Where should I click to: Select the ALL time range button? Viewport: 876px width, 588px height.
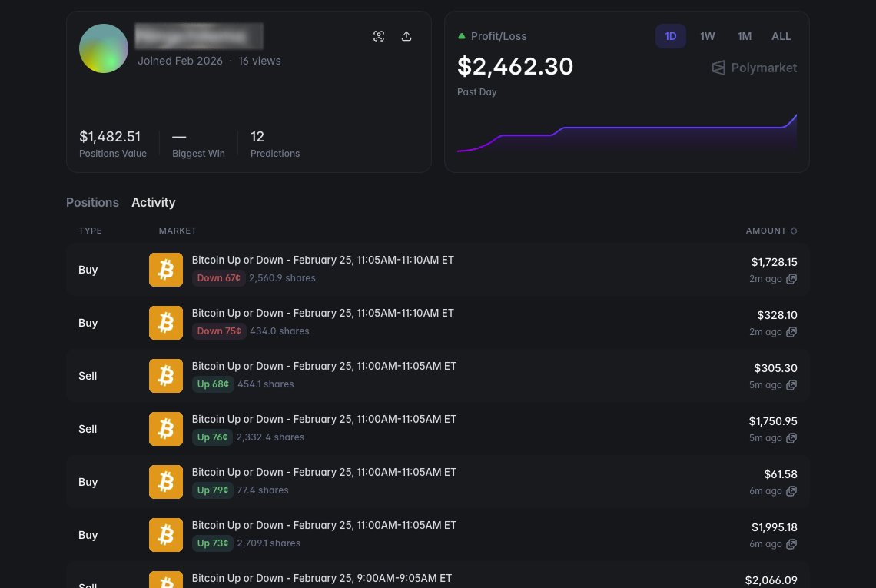(781, 36)
